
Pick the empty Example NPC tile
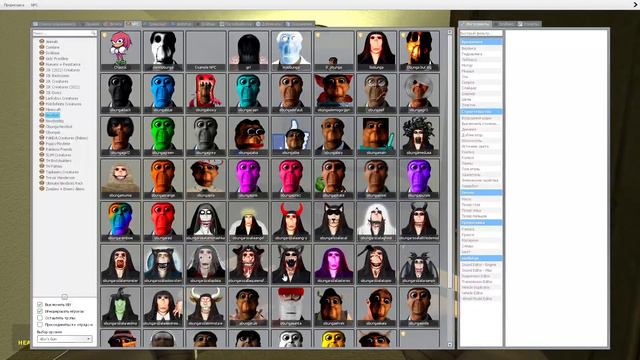tap(205, 51)
